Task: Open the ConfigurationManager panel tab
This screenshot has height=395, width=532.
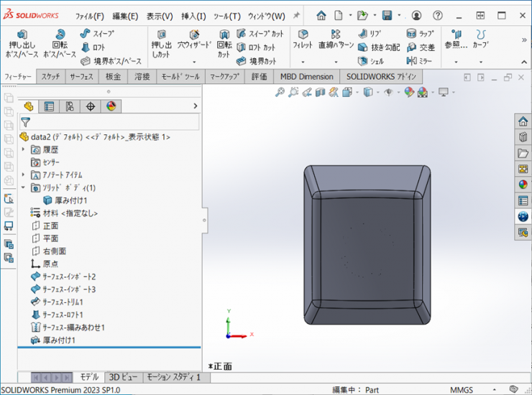Action: [x=70, y=106]
